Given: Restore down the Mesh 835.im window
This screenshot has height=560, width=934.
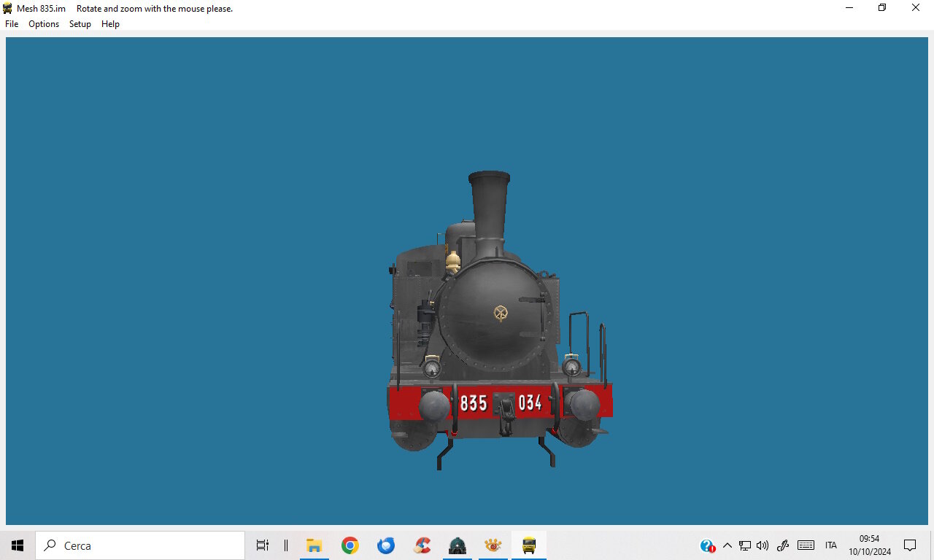Looking at the screenshot, I should pyautogui.click(x=882, y=8).
